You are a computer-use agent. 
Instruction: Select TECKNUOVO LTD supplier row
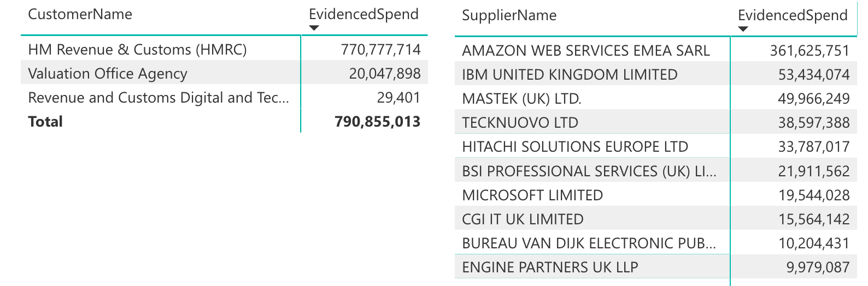(x=520, y=123)
